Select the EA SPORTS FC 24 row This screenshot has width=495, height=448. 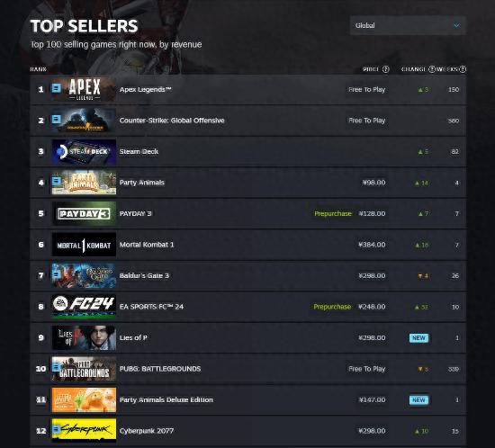click(x=248, y=307)
